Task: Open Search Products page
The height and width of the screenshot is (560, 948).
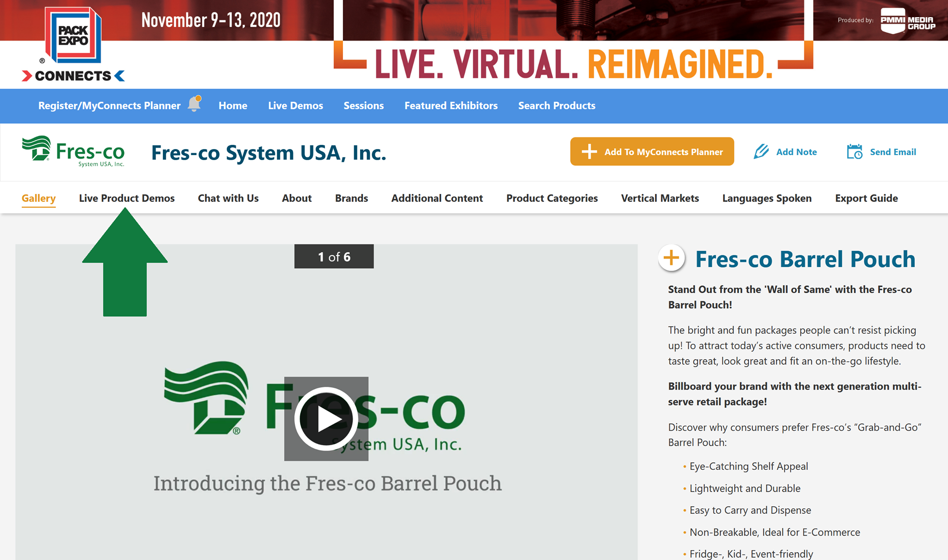Action: (557, 106)
